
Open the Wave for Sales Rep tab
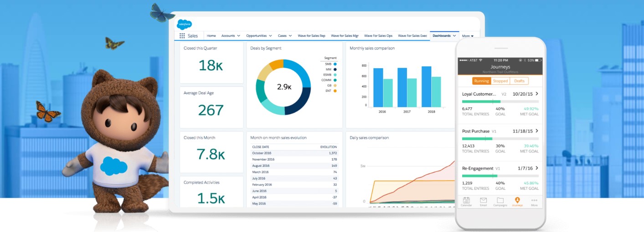click(311, 35)
